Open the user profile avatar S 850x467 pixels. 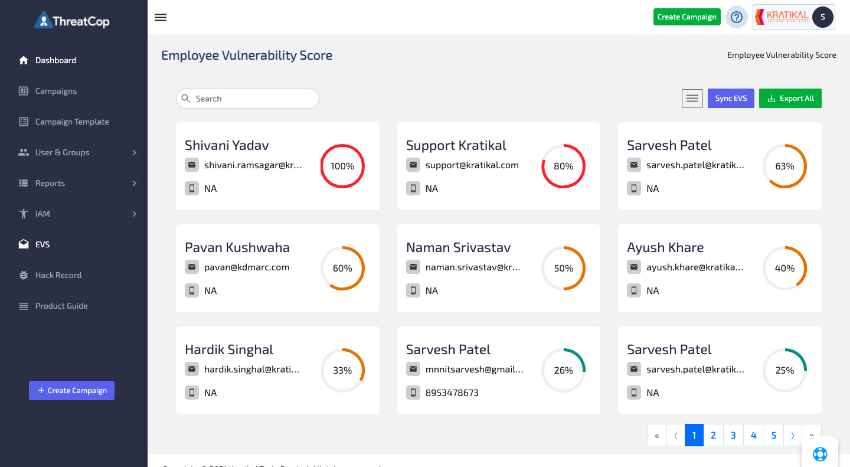[822, 17]
